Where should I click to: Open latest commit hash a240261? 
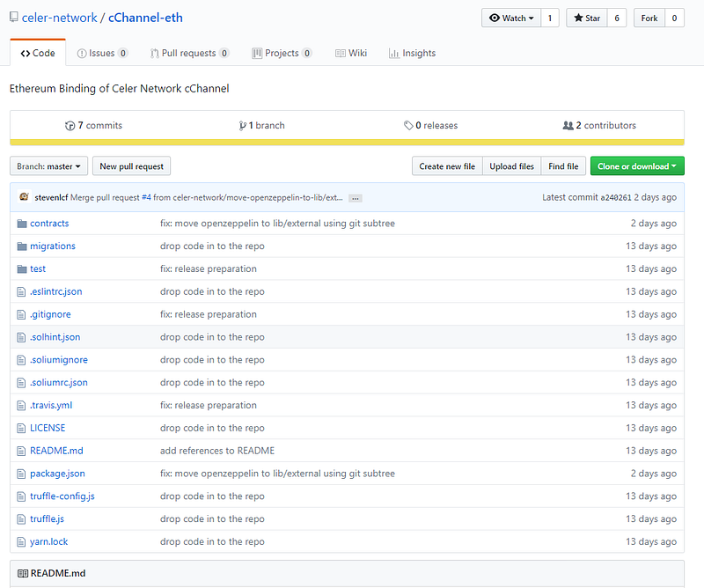tap(616, 198)
